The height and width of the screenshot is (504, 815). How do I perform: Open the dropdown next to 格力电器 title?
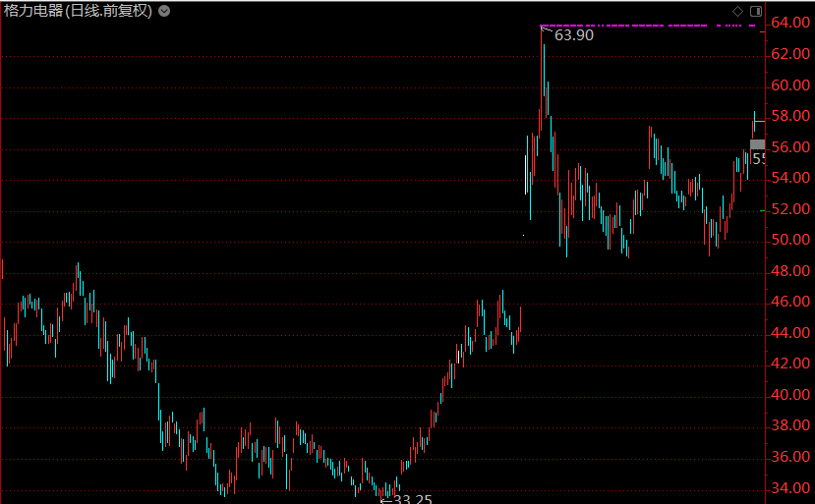click(x=164, y=11)
